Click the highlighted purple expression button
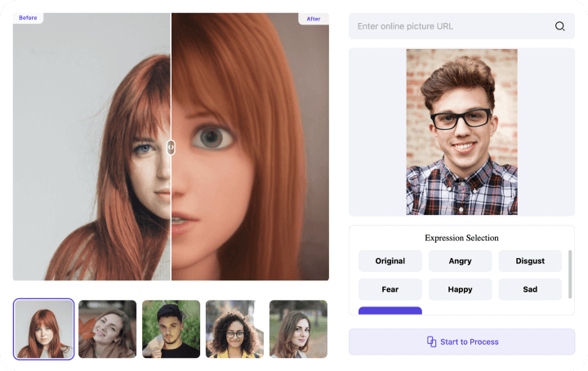 (x=390, y=311)
